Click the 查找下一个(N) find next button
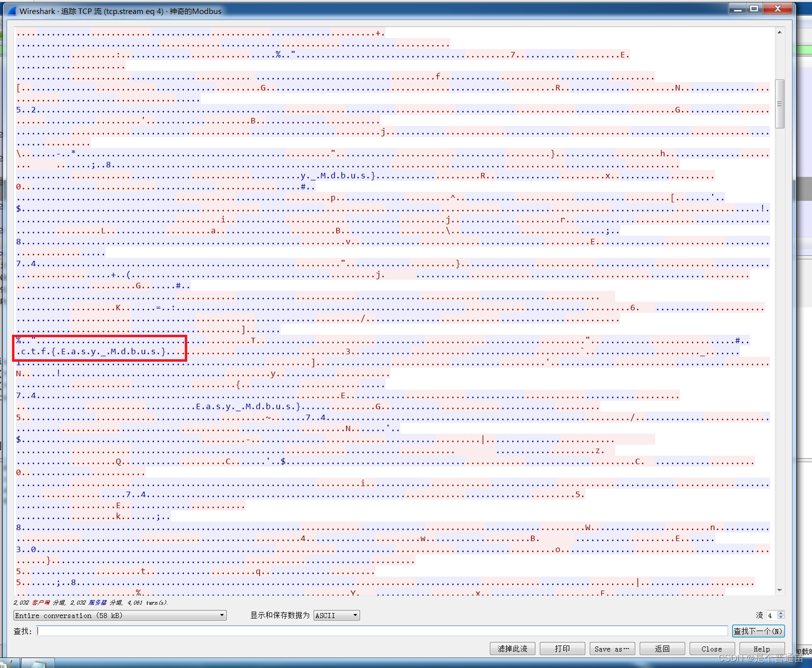812x668 pixels. [x=758, y=631]
